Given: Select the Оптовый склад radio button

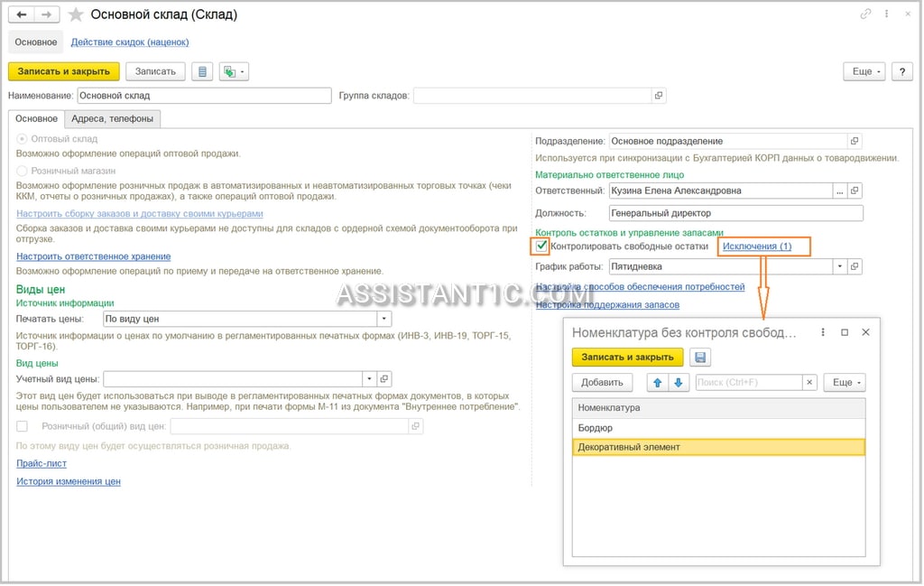Looking at the screenshot, I should [x=23, y=139].
